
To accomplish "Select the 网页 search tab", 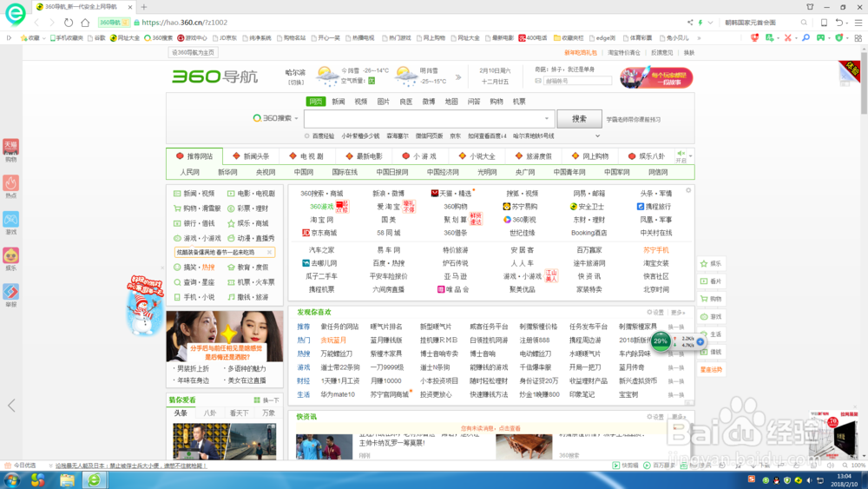I will click(x=316, y=102).
